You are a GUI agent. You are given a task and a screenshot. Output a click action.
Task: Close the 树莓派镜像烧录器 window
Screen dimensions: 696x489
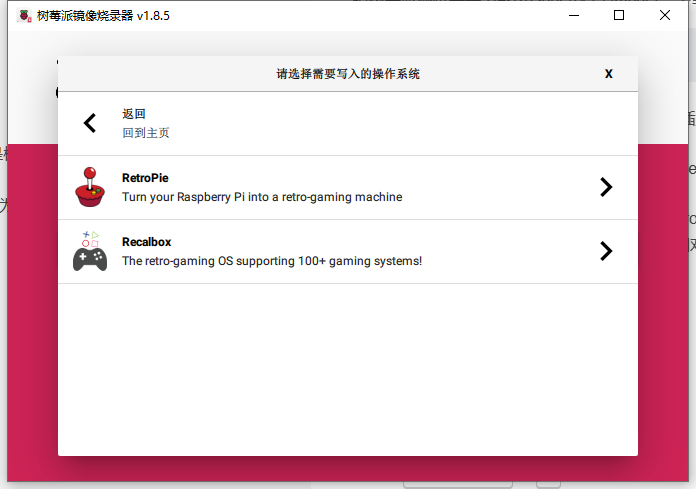pyautogui.click(x=664, y=16)
